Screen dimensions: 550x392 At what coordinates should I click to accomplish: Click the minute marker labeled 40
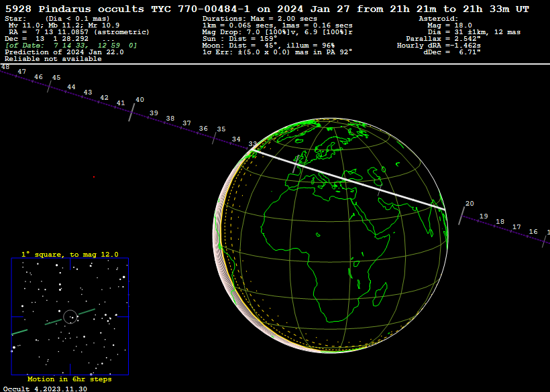click(x=140, y=99)
